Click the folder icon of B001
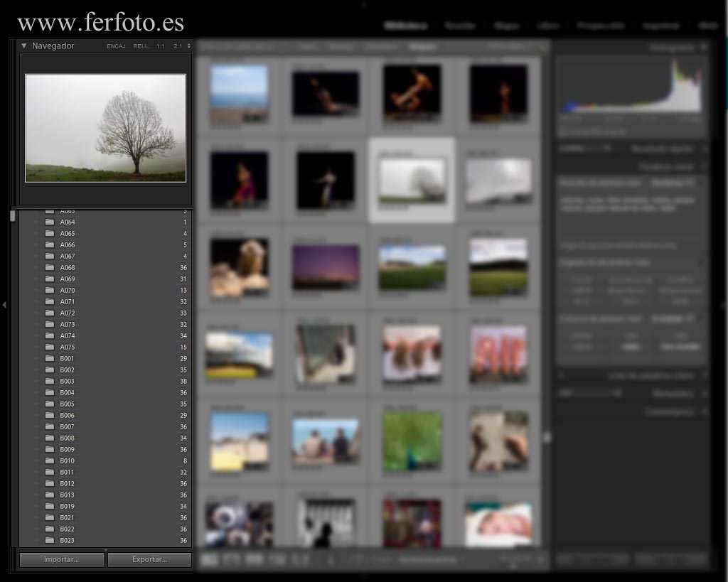 49,358
